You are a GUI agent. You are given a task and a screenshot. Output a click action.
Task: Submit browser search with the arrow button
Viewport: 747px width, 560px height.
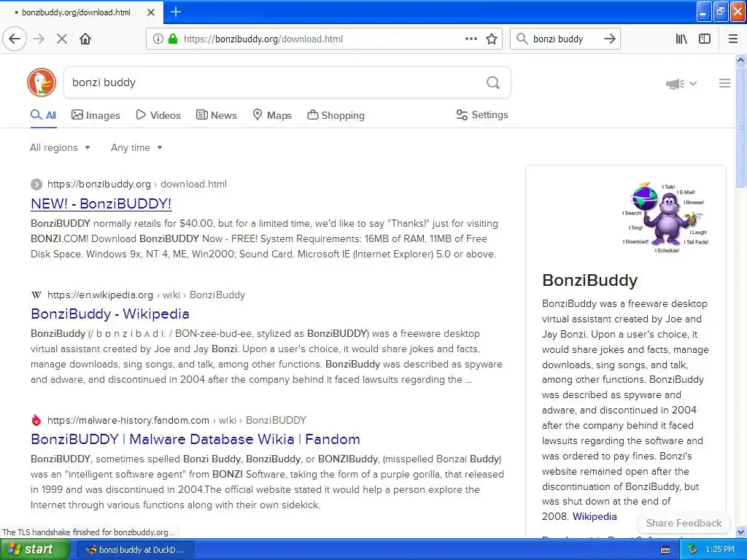point(610,39)
